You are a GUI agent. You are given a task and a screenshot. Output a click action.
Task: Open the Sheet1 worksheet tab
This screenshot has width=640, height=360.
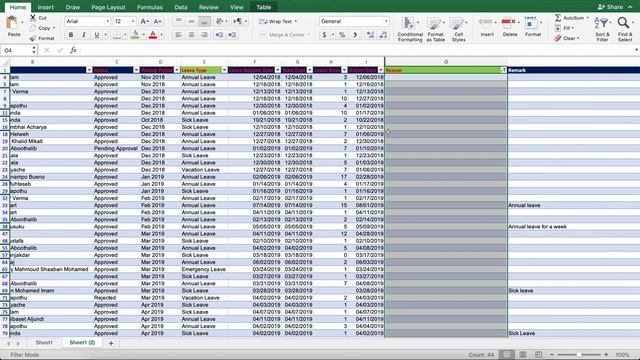coord(44,343)
